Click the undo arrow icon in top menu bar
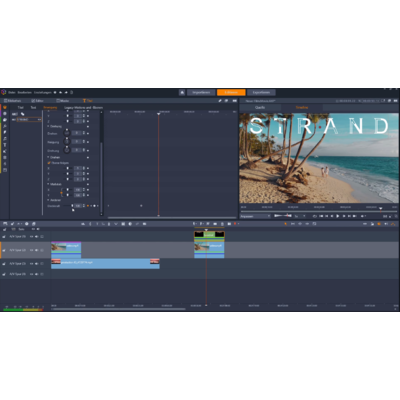 [61, 92]
